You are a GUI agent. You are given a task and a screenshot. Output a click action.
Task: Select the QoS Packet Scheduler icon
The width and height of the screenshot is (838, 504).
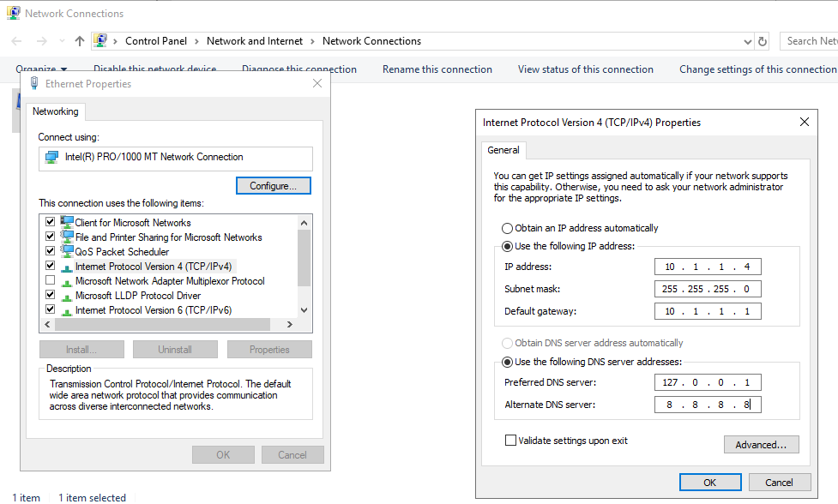68,251
